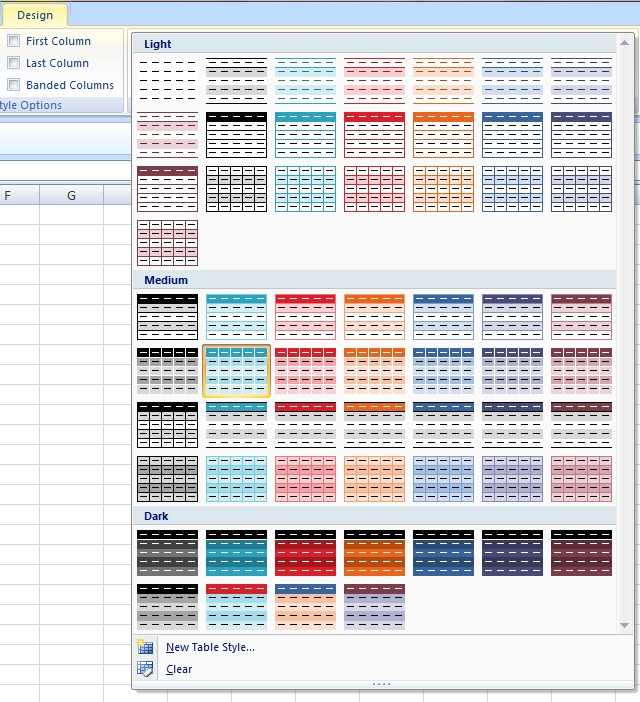Click the Clear table style option
This screenshot has height=702, width=640.
179,669
